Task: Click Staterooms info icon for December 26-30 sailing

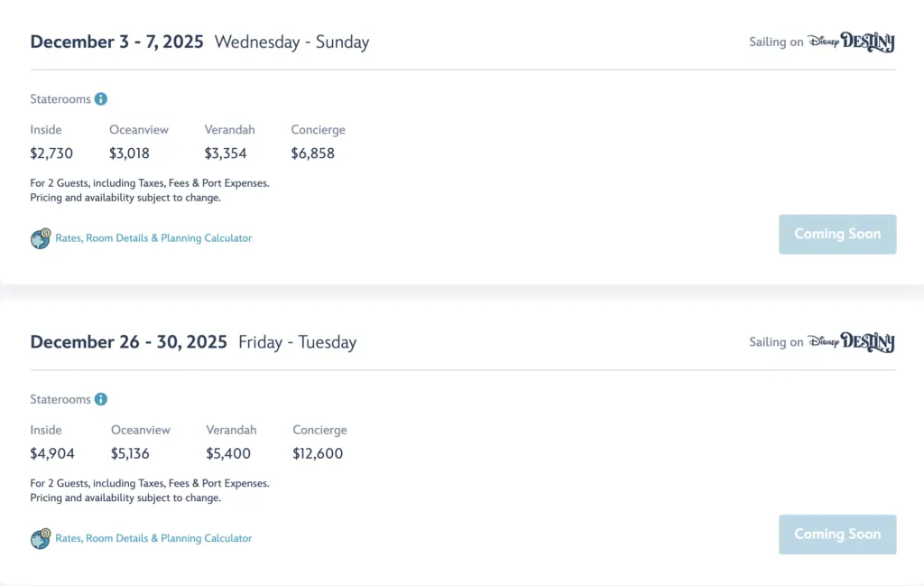Action: point(101,399)
